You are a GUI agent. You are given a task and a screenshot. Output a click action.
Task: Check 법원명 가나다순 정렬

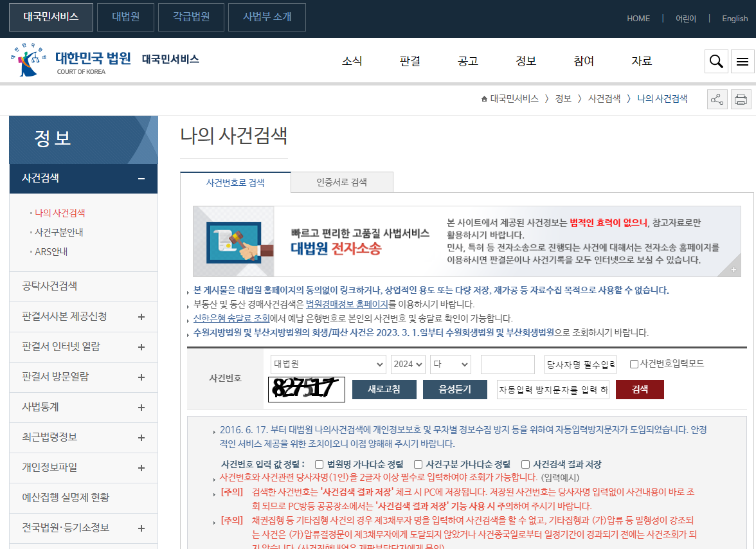(x=318, y=464)
